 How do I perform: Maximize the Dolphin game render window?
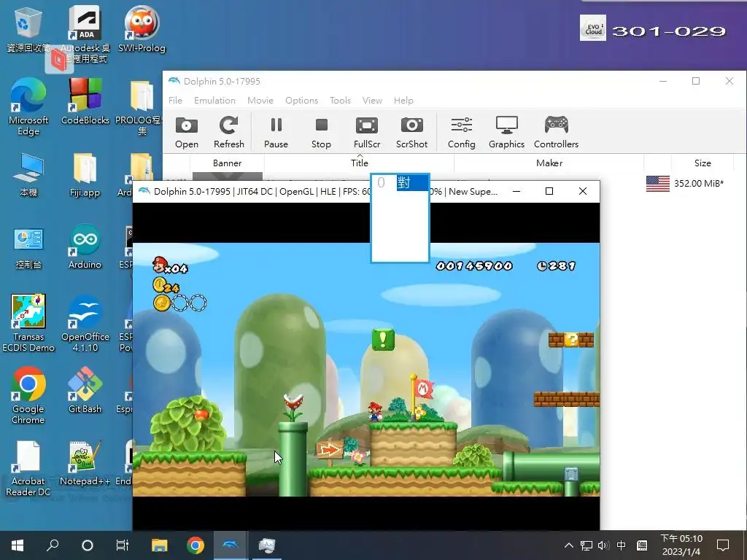(549, 192)
